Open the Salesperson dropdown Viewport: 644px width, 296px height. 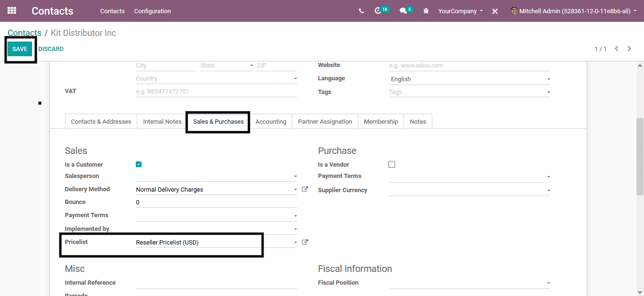point(216,177)
